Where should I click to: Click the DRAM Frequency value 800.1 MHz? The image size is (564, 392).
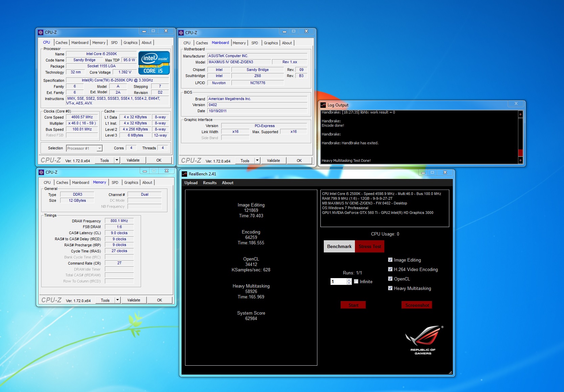pos(119,221)
